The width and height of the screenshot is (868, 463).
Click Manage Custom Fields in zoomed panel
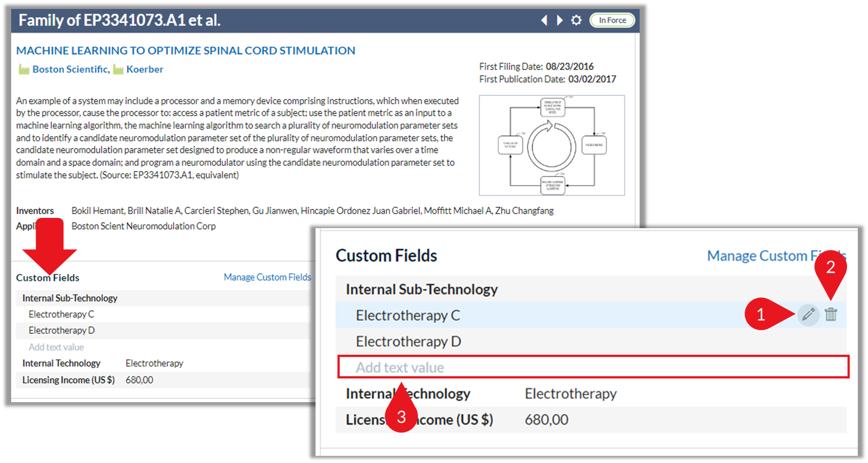coord(776,256)
